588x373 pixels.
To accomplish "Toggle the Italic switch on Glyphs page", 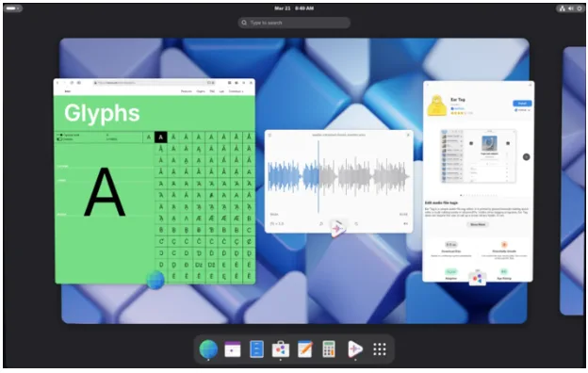I will coord(59,139).
